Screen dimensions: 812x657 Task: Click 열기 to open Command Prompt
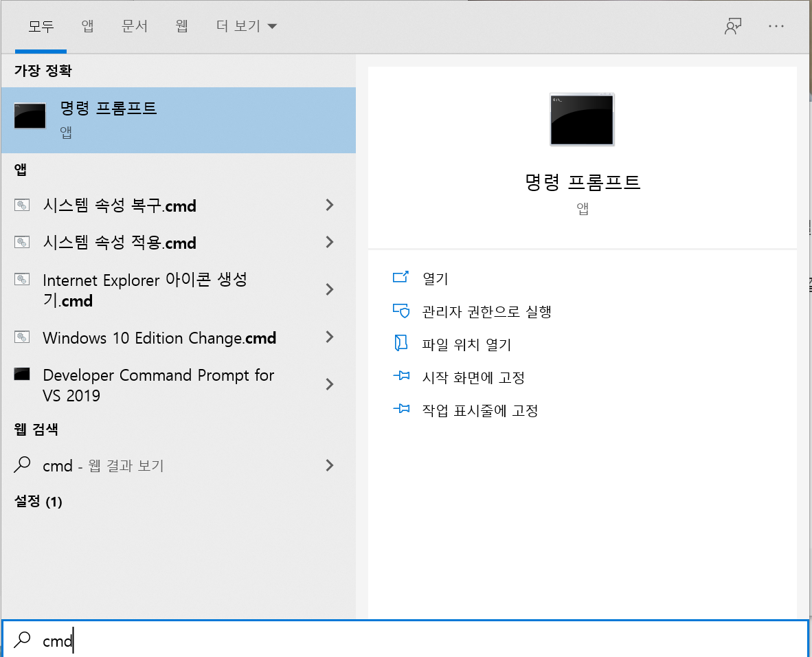tap(435, 279)
